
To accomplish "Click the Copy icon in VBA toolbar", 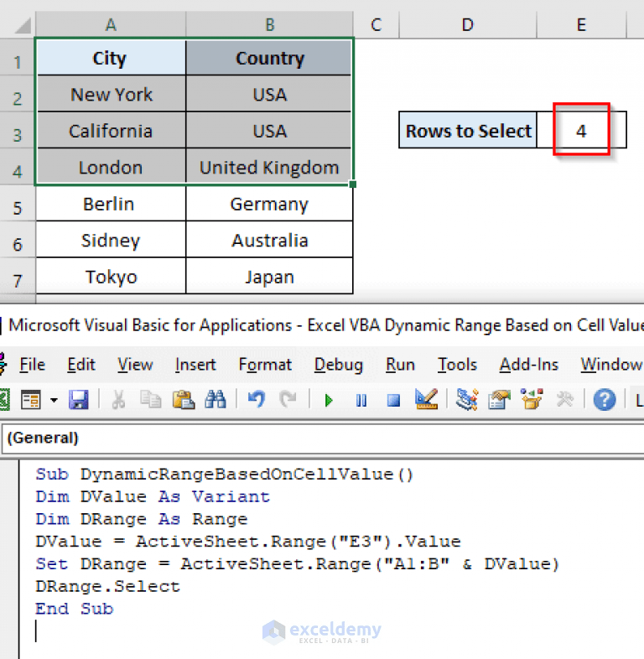I will tap(150, 399).
